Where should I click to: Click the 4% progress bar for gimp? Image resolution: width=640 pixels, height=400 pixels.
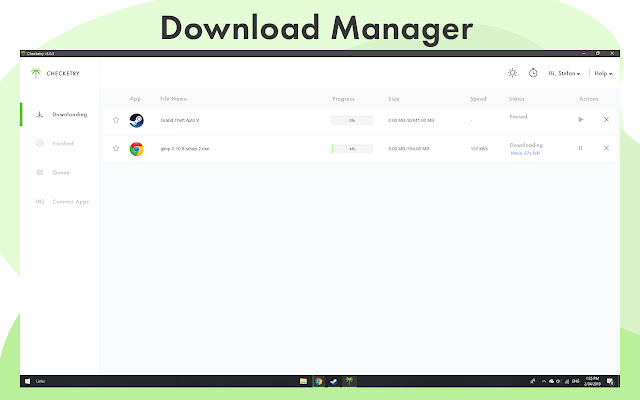(352, 149)
